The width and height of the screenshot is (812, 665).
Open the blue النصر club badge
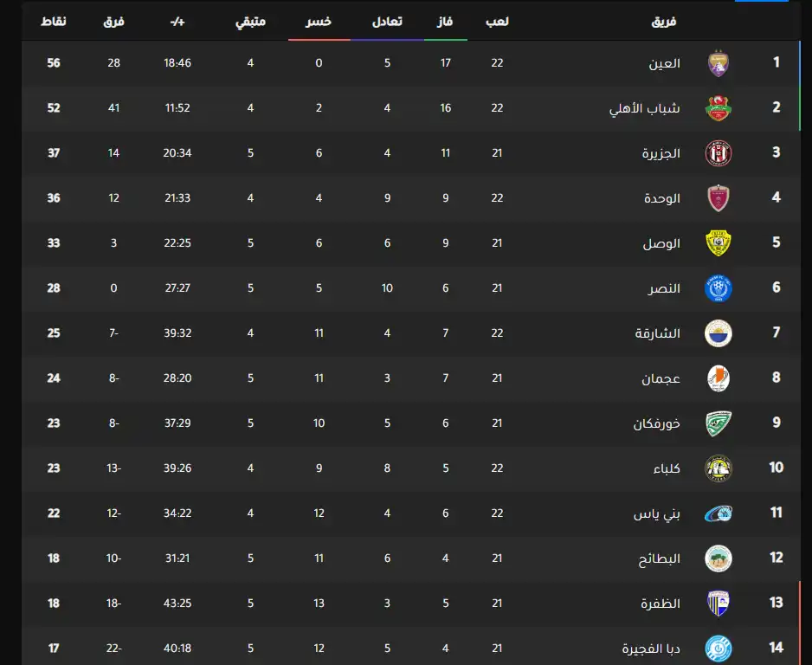coord(719,288)
